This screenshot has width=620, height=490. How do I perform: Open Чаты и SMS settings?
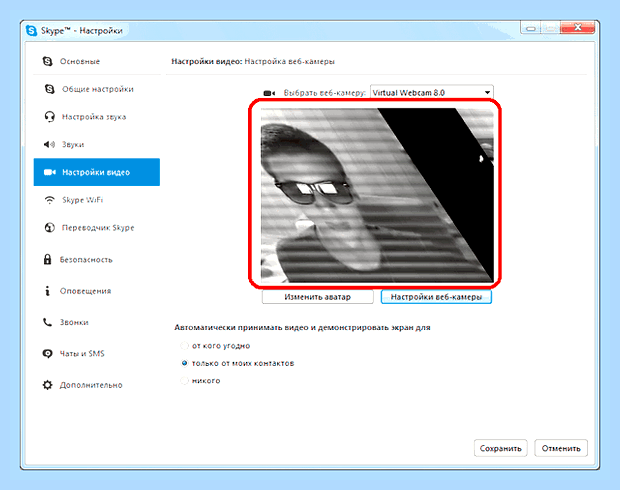[97, 353]
